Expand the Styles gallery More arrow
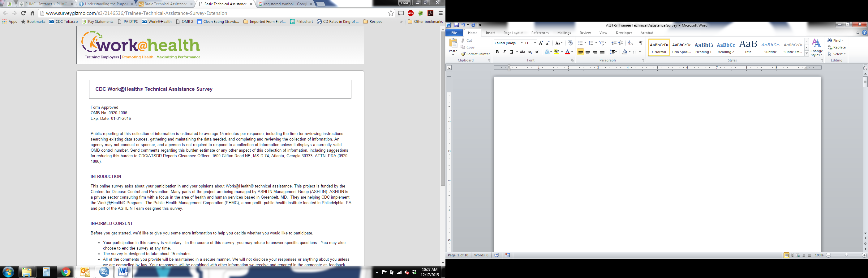Viewport: 868px width, 278px height. coord(807,54)
